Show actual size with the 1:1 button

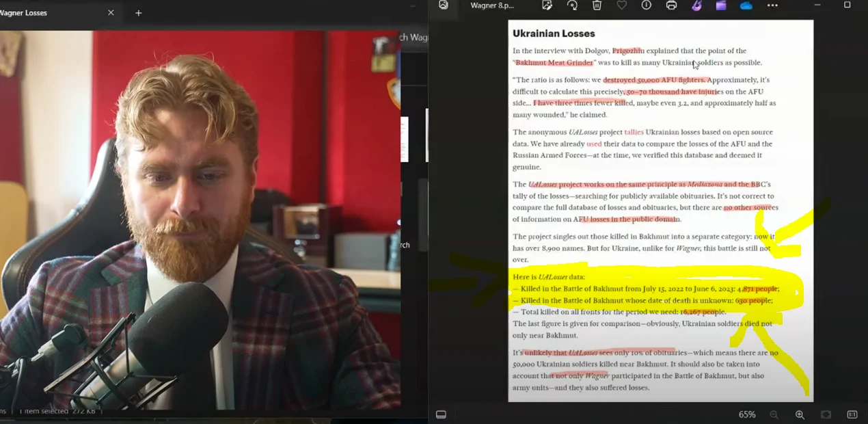(852, 414)
